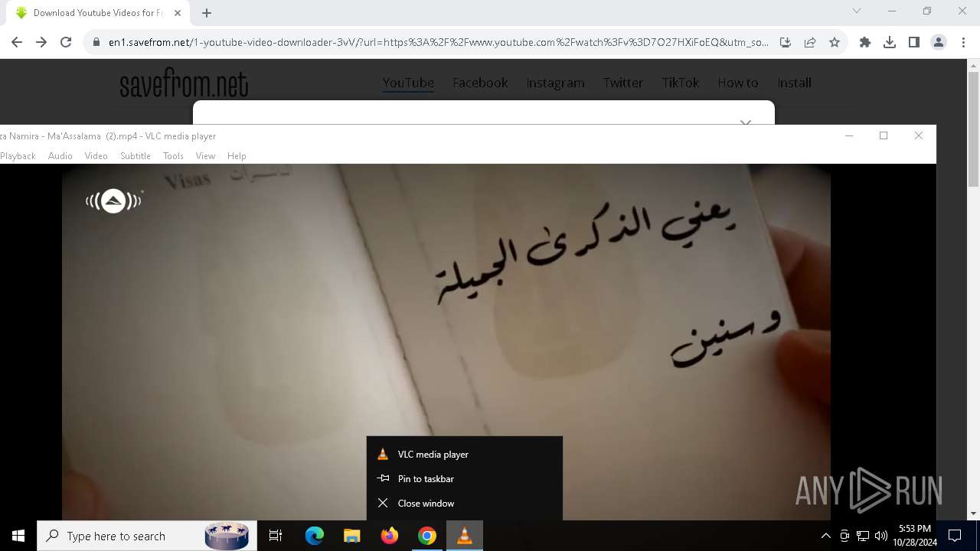This screenshot has width=980, height=551.
Task: Open VLC Help menu
Action: coord(237,156)
